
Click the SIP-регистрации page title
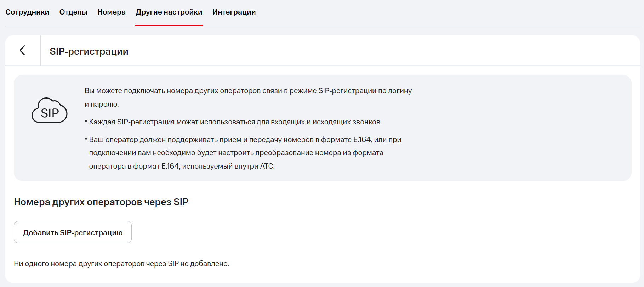click(89, 51)
